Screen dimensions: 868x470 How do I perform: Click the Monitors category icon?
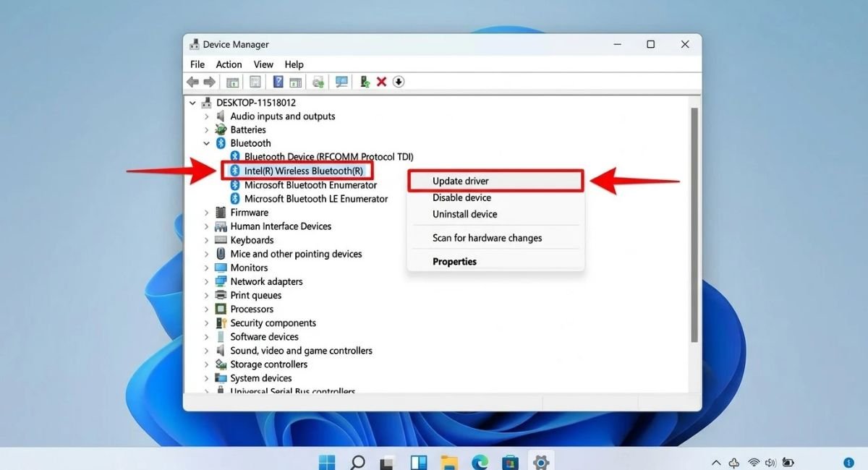tap(221, 268)
